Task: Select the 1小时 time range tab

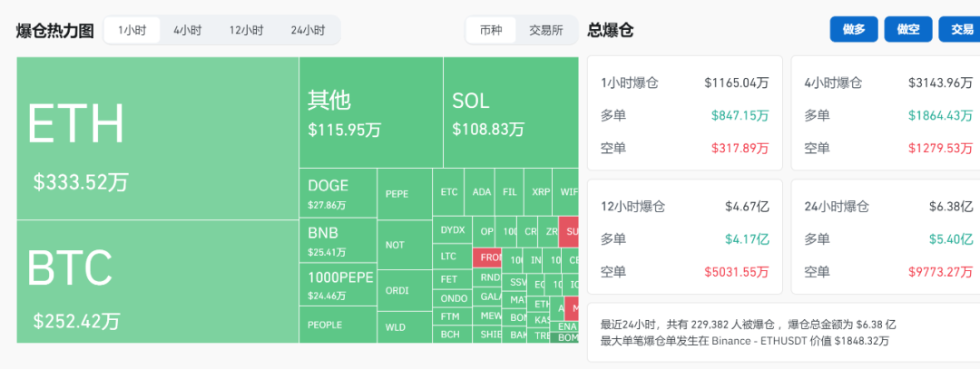Action: point(132,30)
